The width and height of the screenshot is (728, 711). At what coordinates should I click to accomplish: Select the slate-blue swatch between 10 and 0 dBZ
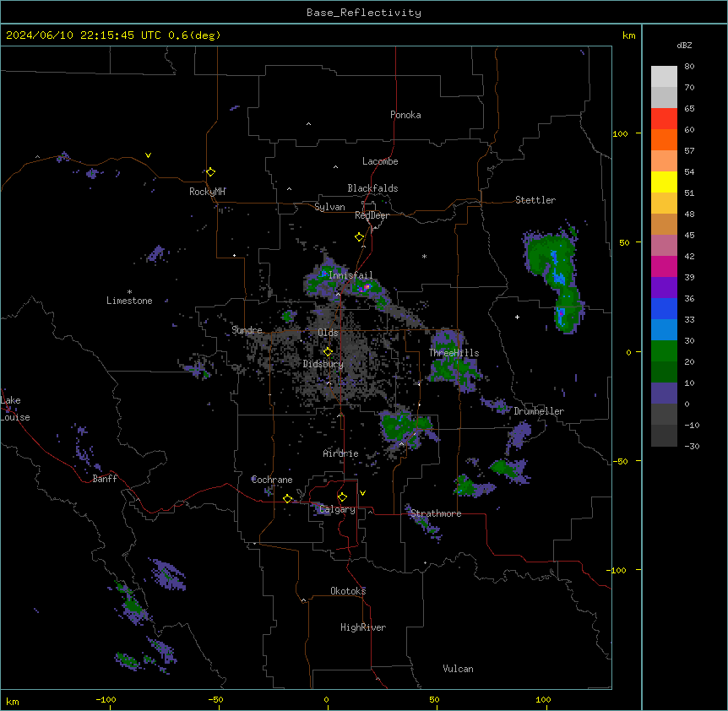pyautogui.click(x=664, y=393)
